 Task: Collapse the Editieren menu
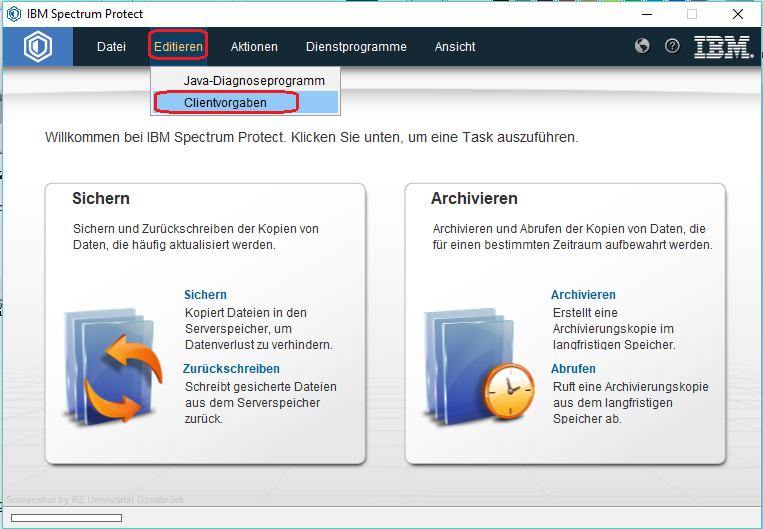179,47
